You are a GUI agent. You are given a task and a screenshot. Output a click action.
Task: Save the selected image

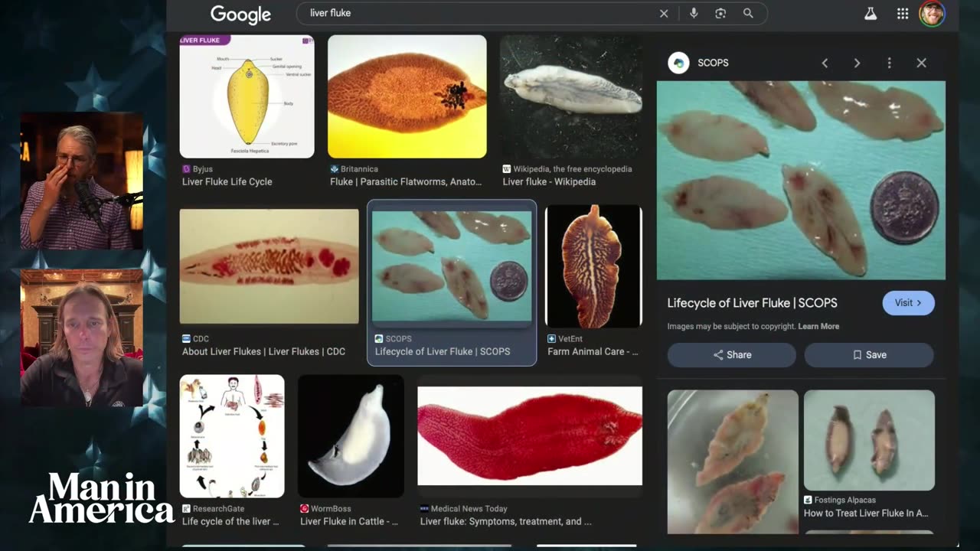tap(869, 355)
